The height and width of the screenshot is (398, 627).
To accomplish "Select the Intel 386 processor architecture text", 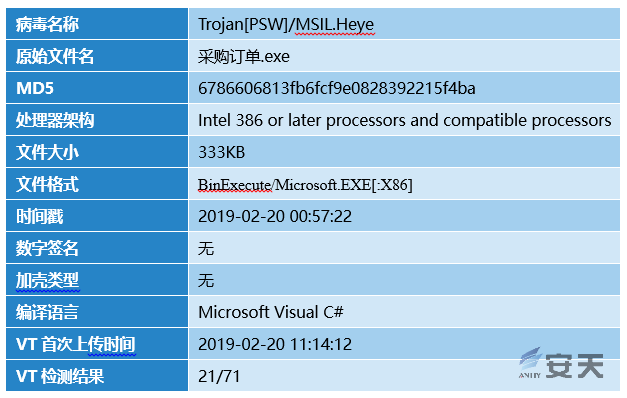I will tap(405, 120).
